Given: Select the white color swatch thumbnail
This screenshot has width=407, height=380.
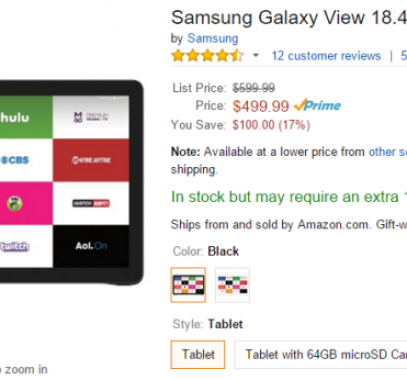Looking at the screenshot, I should [232, 285].
